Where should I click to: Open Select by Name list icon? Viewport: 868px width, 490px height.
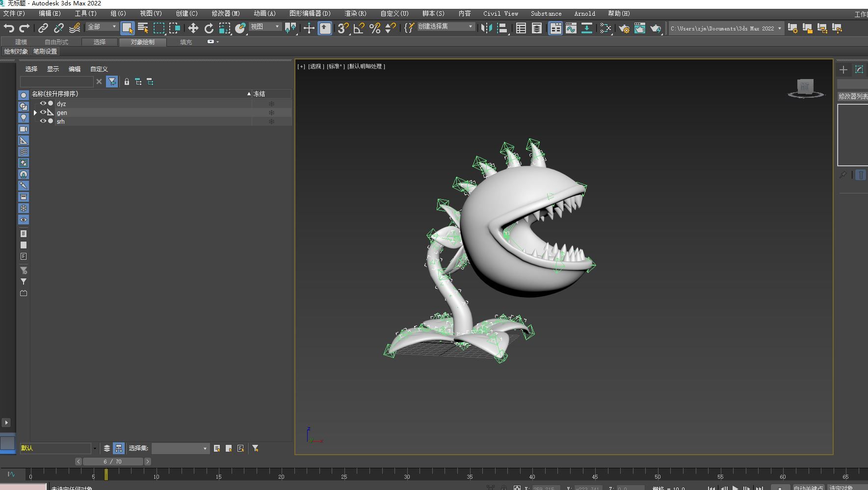point(143,28)
